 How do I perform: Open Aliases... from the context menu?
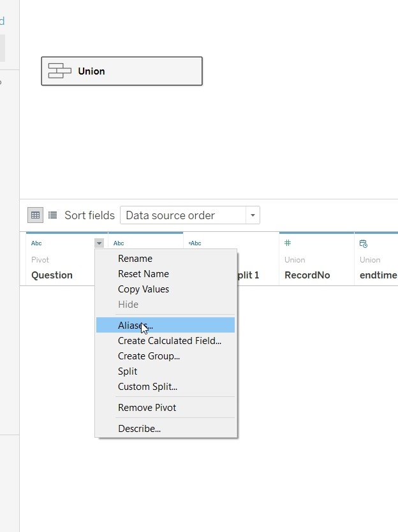coord(135,326)
